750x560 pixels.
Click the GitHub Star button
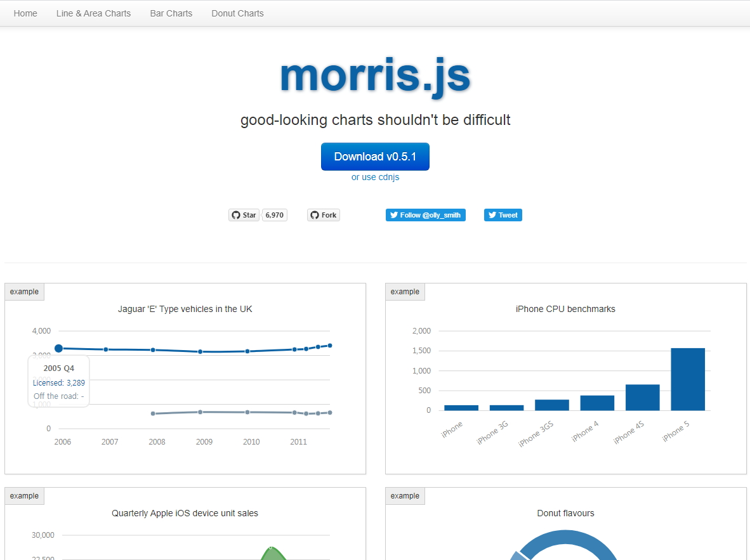coord(244,215)
